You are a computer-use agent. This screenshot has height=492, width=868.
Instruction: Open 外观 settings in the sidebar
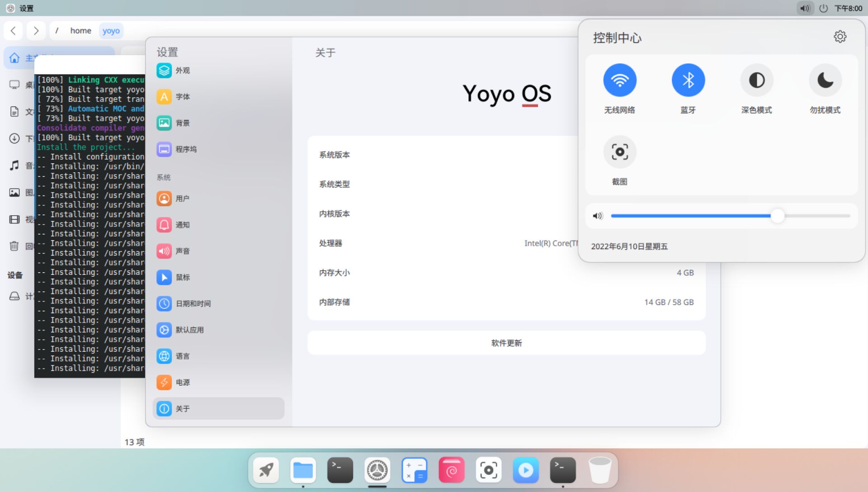click(x=182, y=71)
